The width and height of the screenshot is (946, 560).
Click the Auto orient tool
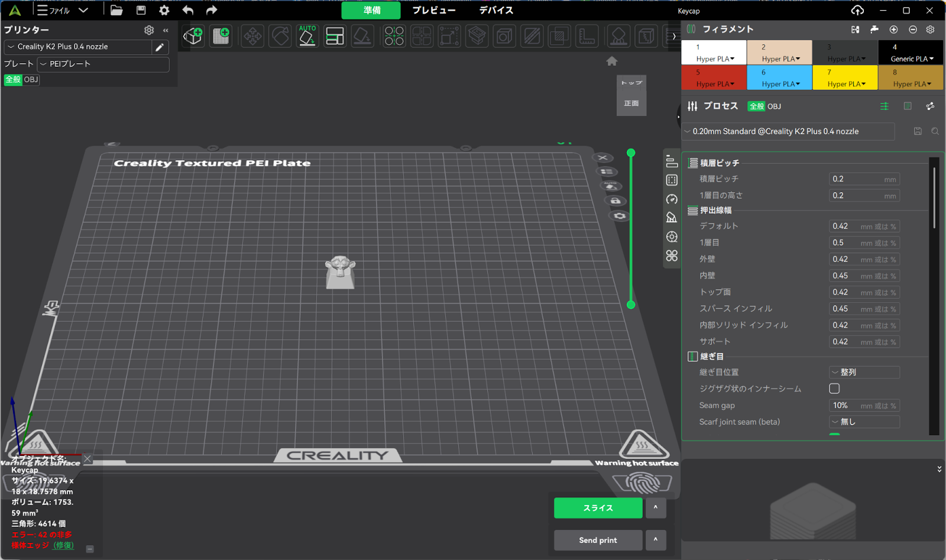pyautogui.click(x=307, y=36)
